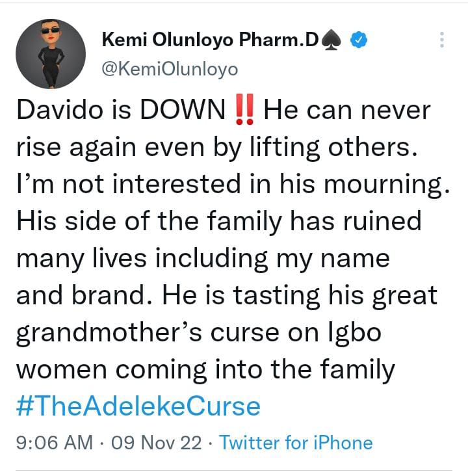Click the blue verified badge
Image resolution: width=468 pixels, height=476 pixels.
pyautogui.click(x=359, y=41)
